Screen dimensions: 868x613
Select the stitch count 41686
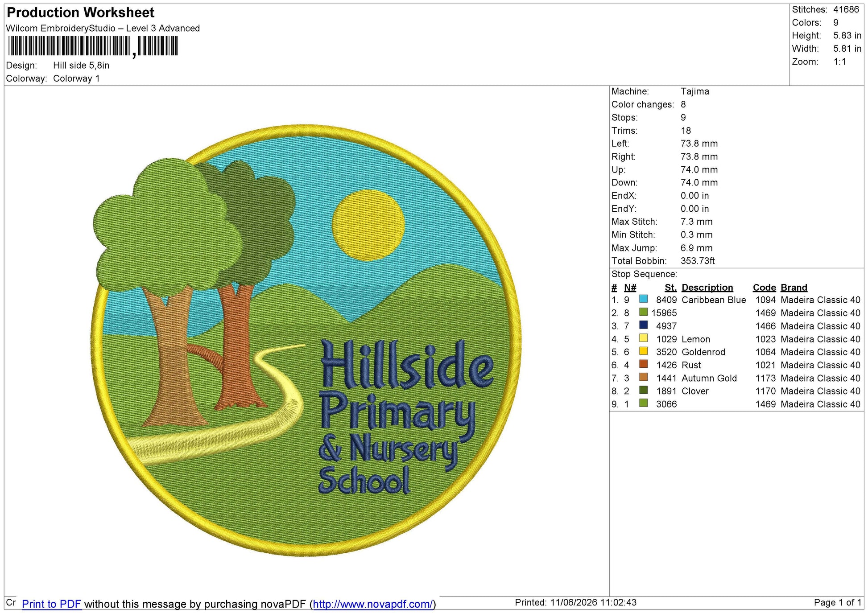846,9
